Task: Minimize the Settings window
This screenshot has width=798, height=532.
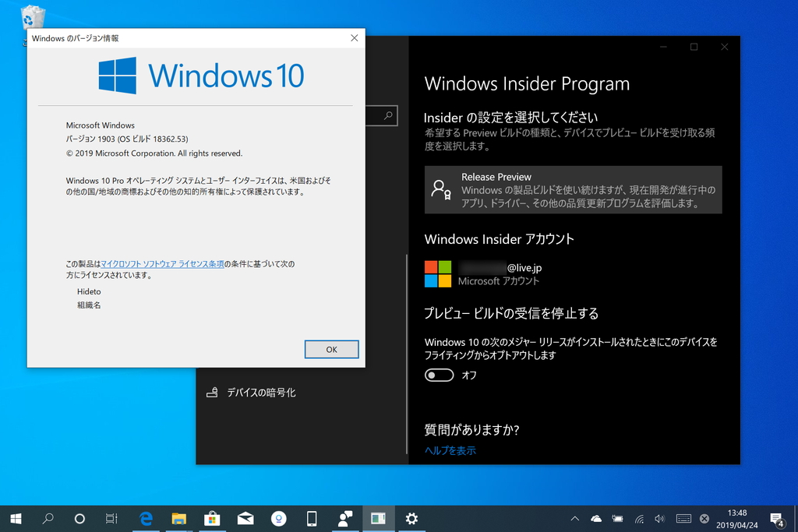Action: (663, 47)
